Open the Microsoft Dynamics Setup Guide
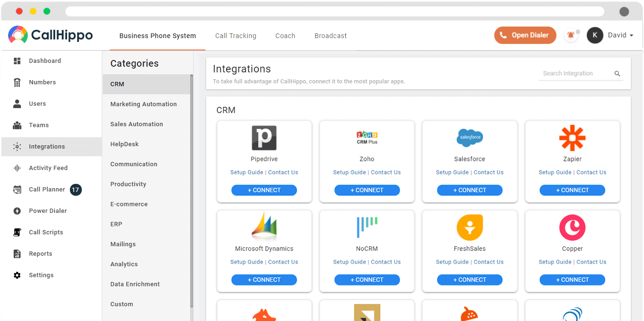This screenshot has width=644, height=321. click(246, 262)
